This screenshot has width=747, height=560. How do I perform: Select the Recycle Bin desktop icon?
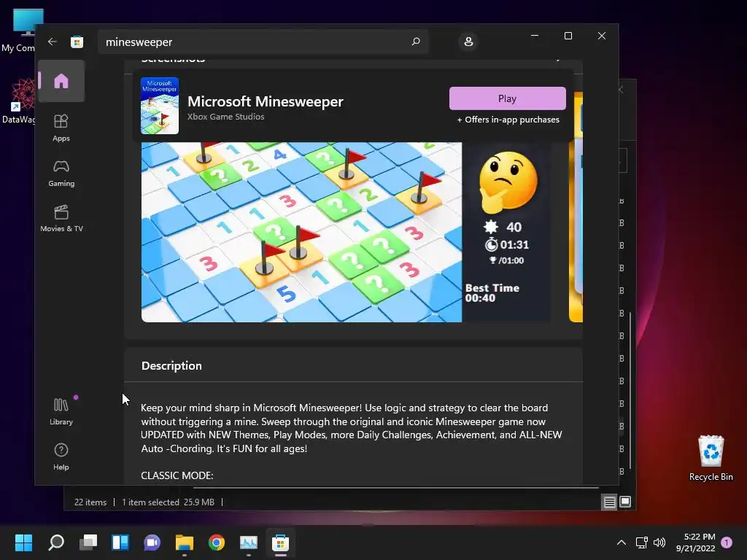[x=711, y=458]
